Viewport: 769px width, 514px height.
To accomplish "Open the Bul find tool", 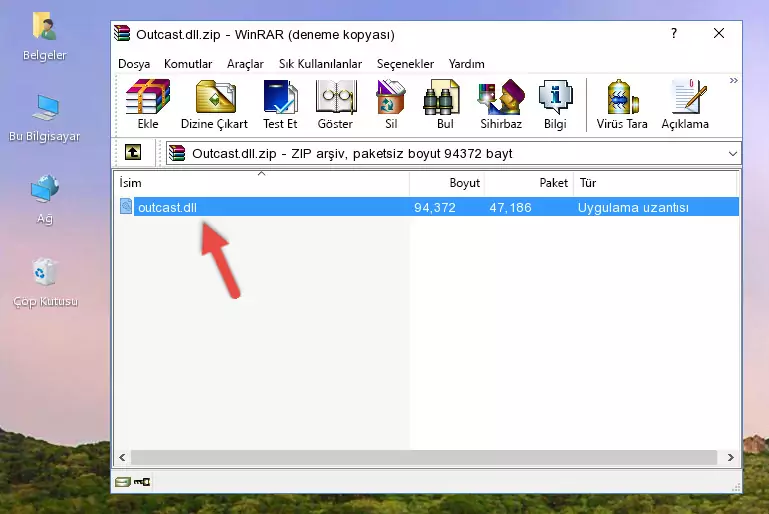I will click(444, 104).
